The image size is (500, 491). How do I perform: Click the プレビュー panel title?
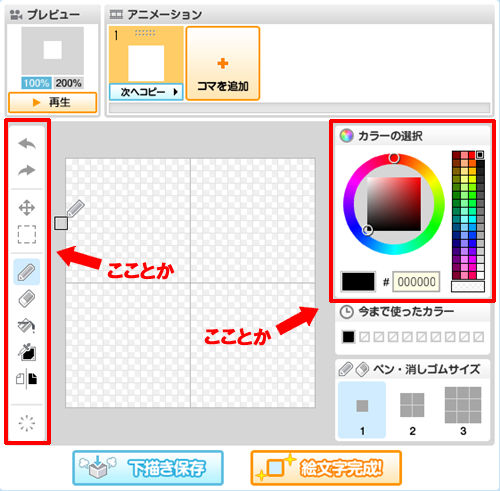pyautogui.click(x=53, y=14)
